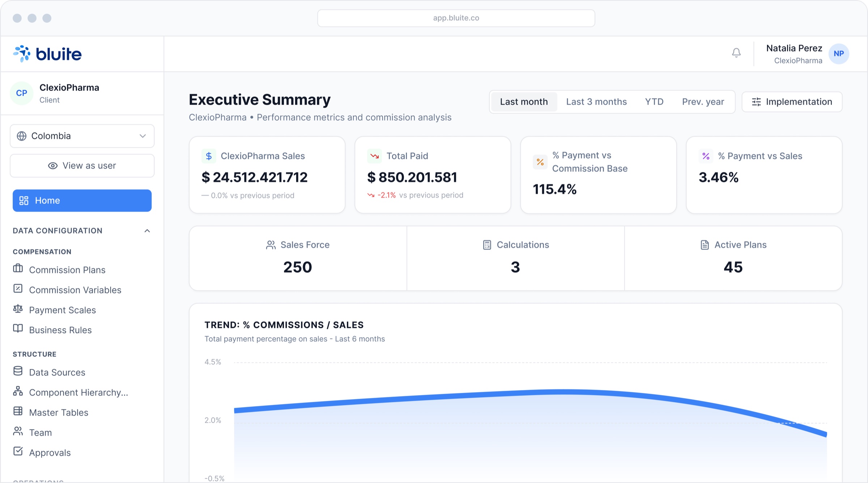Click the Calculations count 3
This screenshot has width=868, height=483.
point(515,267)
